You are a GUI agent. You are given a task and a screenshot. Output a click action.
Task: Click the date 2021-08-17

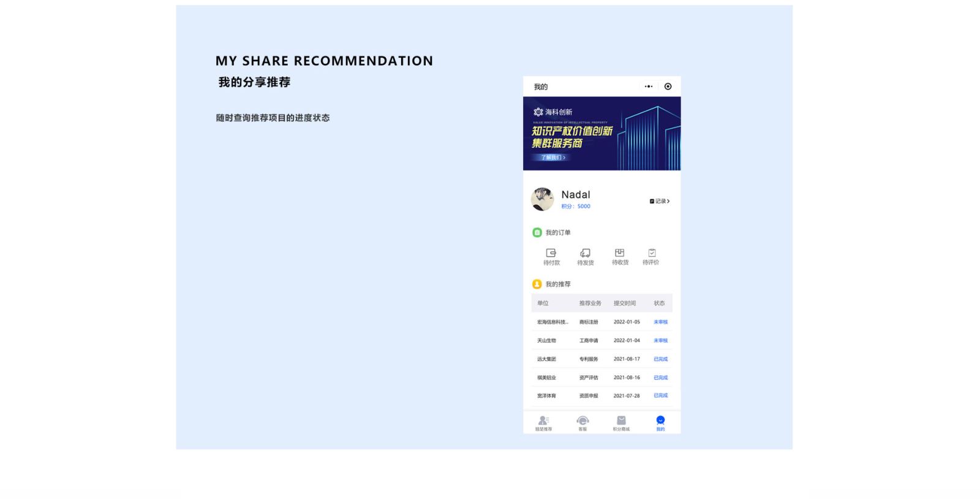[x=627, y=359]
